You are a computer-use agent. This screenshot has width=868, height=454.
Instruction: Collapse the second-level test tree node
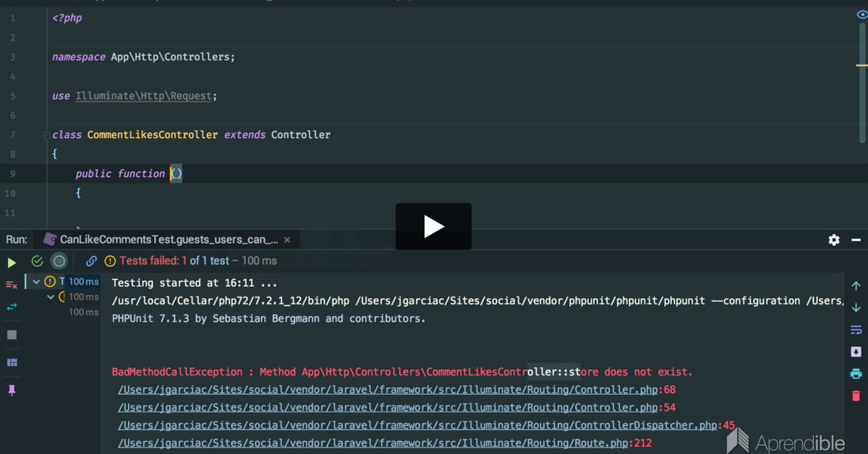click(50, 296)
